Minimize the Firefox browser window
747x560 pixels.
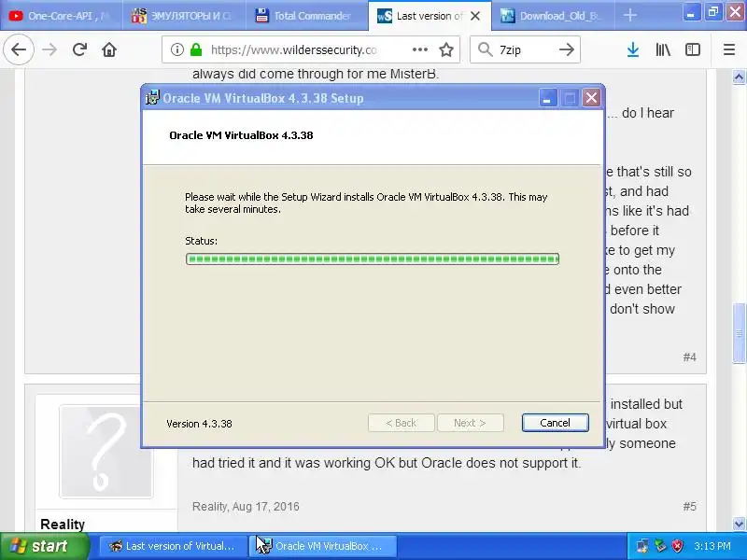click(x=691, y=12)
